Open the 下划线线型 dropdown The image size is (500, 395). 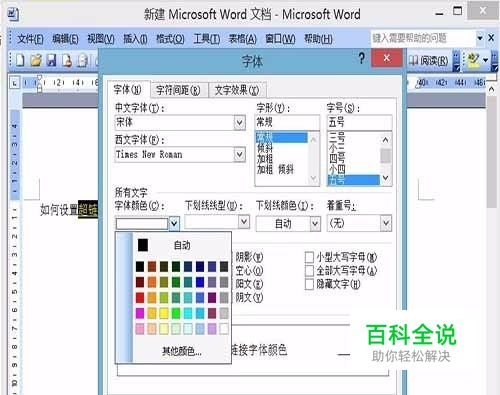pos(244,222)
